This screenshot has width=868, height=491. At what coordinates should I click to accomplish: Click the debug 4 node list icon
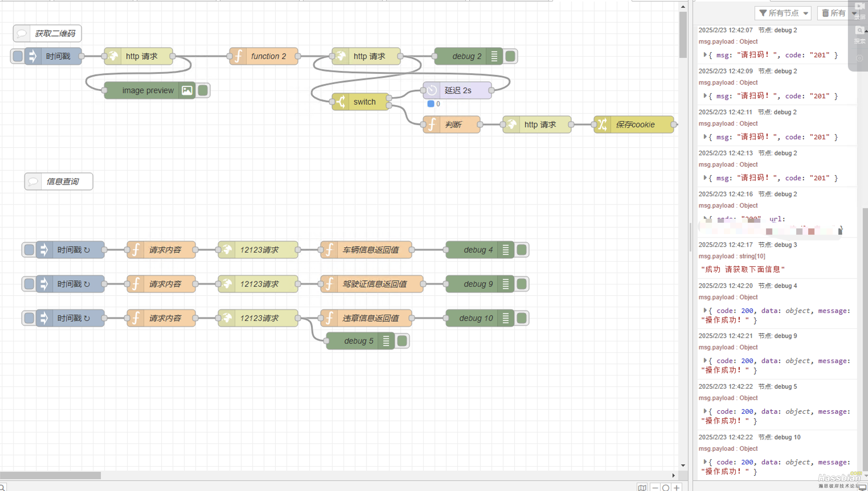(506, 250)
